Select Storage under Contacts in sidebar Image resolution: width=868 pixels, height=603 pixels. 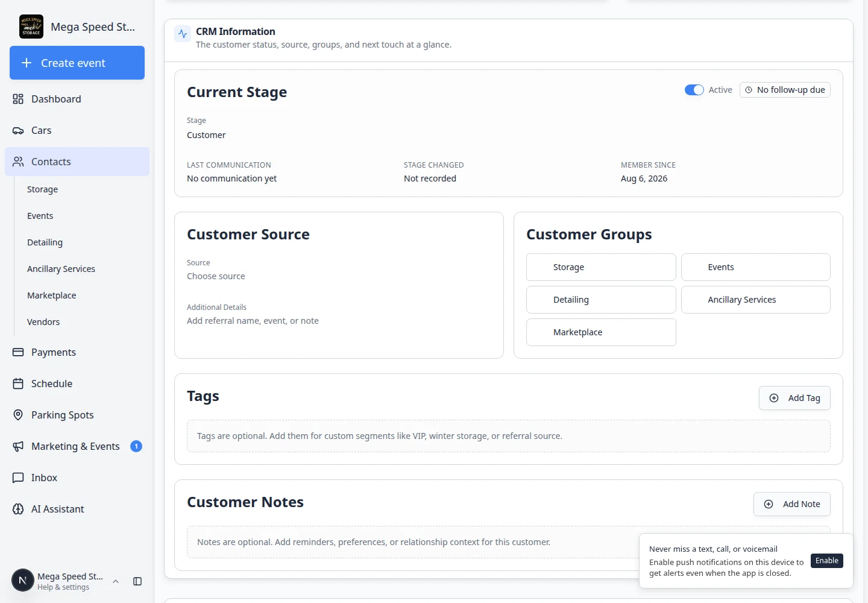click(x=42, y=189)
